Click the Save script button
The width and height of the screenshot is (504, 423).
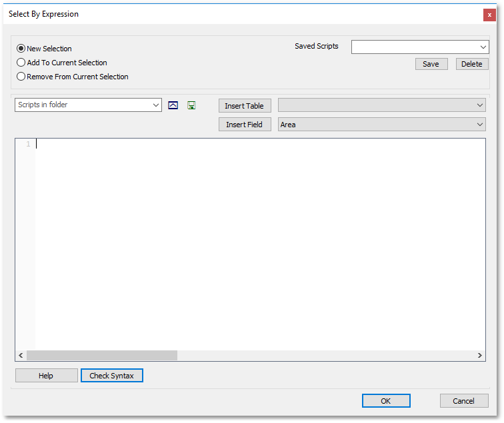[x=431, y=64]
